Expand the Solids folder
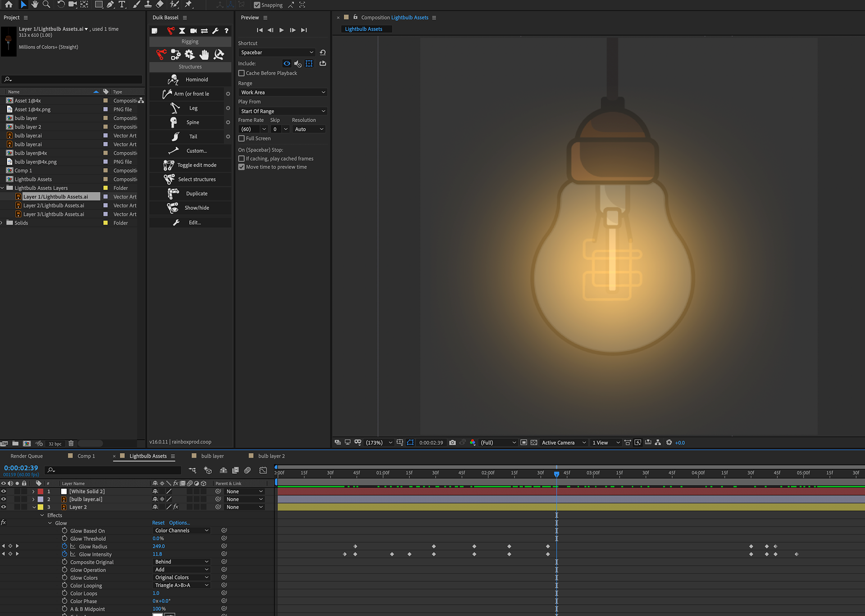This screenshot has width=865, height=616. [2, 223]
